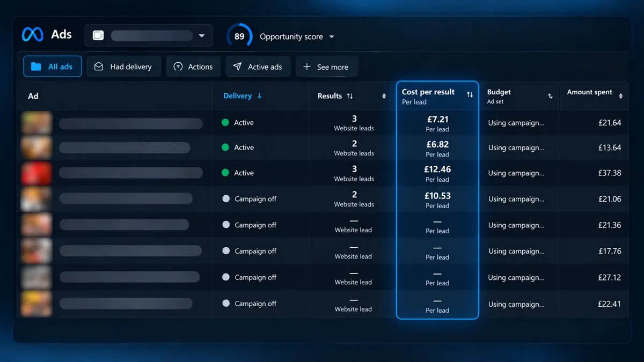The width and height of the screenshot is (644, 362).
Task: Click the 89 opportunity score ring
Action: coord(239,36)
